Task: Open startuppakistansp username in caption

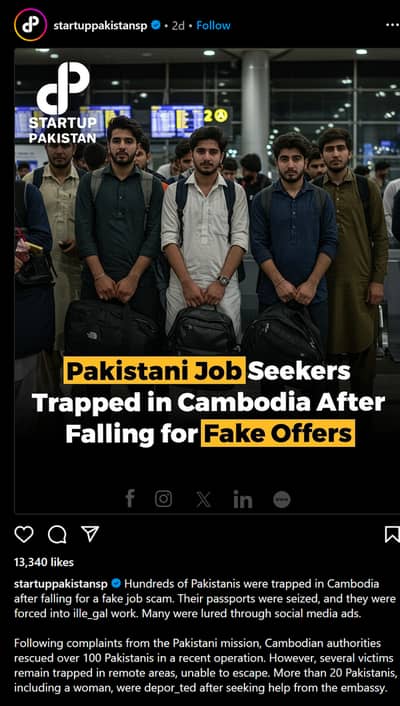Action: point(61,584)
